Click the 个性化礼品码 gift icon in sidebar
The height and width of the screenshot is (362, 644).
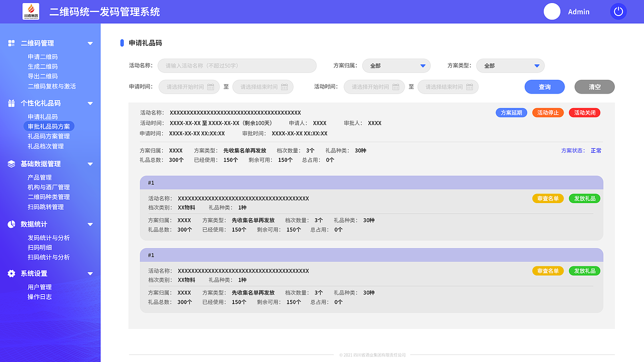coord(11,103)
